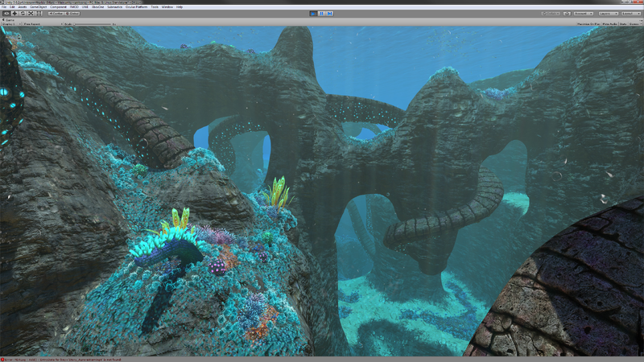Open the Free Aspect dropdown

point(43,24)
